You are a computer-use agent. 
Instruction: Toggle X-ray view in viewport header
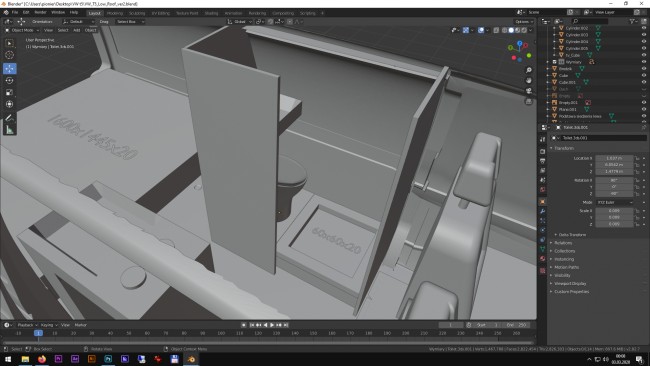point(496,30)
